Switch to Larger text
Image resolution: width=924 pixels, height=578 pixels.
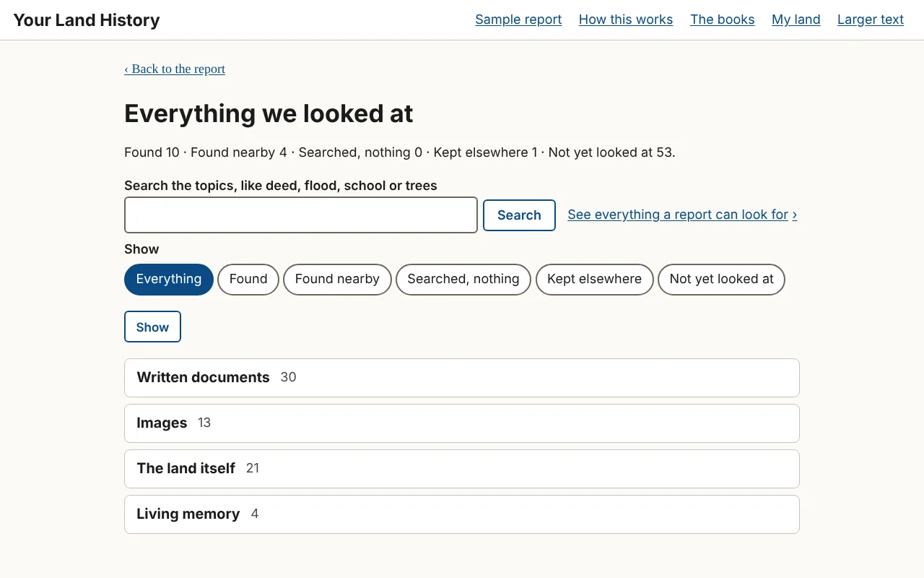871,20
